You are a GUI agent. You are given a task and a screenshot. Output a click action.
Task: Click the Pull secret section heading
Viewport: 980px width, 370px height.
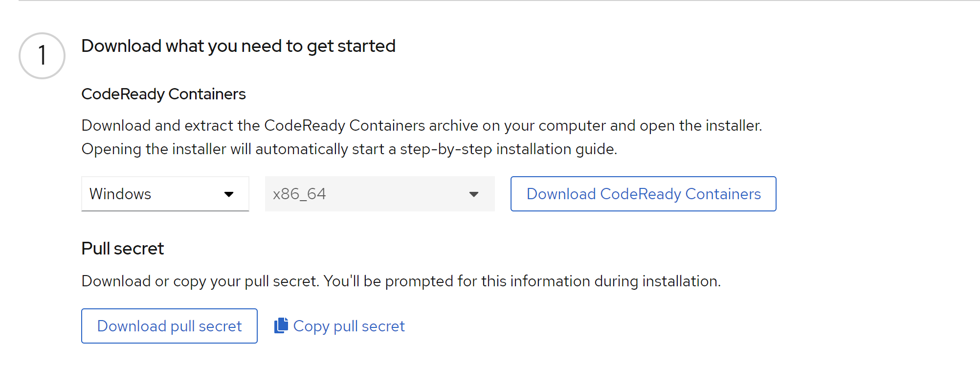point(122,249)
